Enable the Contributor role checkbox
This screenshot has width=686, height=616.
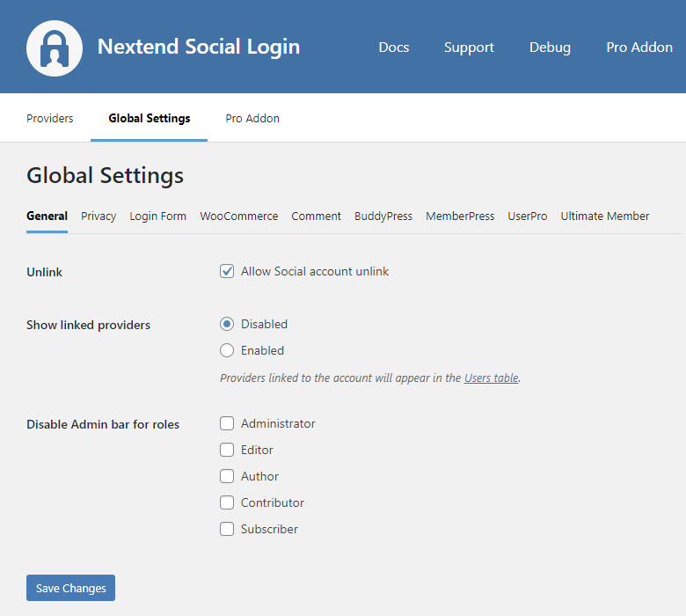(227, 503)
